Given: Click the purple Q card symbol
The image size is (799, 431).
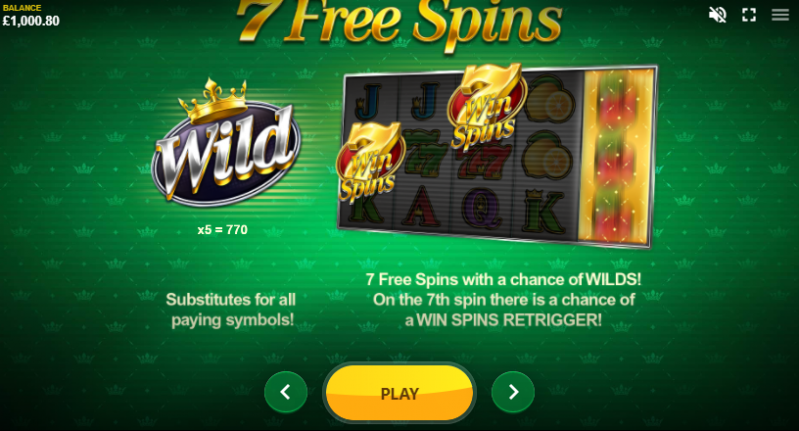Looking at the screenshot, I should [x=481, y=208].
